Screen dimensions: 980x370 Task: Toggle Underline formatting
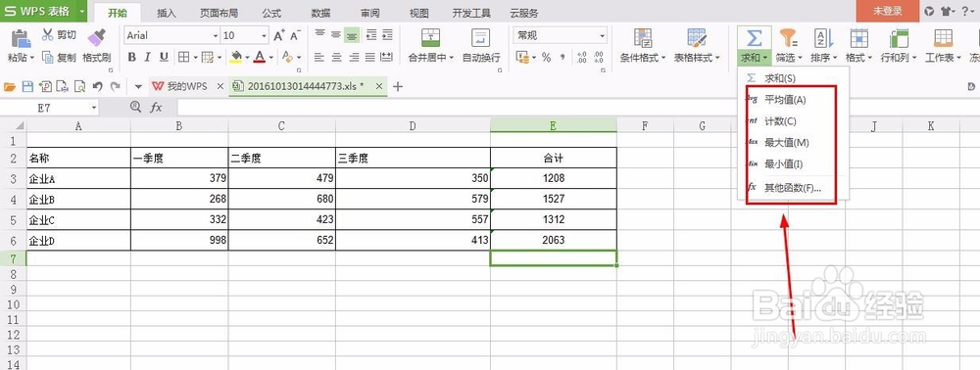pos(164,58)
